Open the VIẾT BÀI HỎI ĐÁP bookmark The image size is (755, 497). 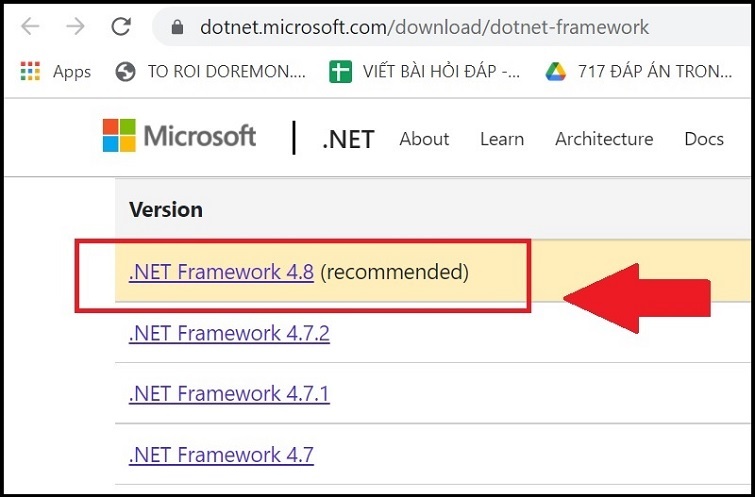pos(425,71)
